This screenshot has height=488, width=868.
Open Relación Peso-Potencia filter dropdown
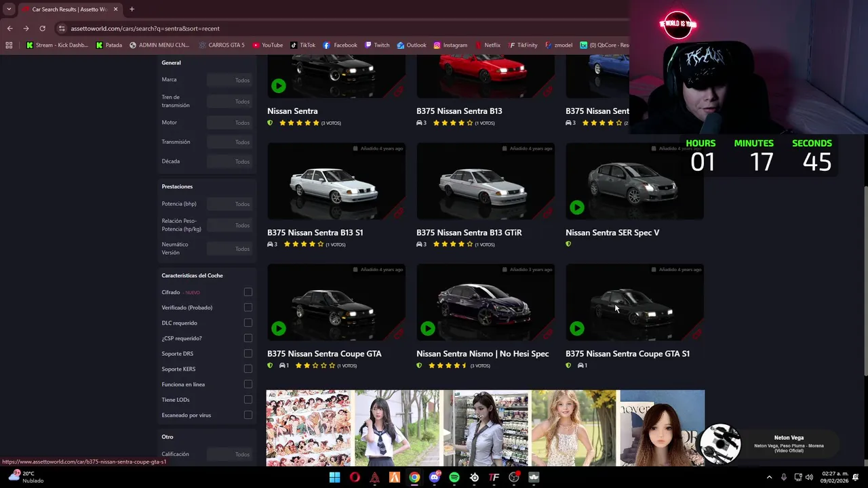click(229, 225)
